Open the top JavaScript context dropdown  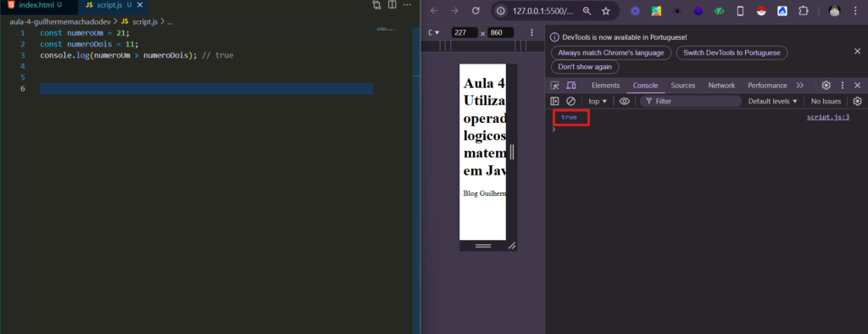pyautogui.click(x=598, y=102)
